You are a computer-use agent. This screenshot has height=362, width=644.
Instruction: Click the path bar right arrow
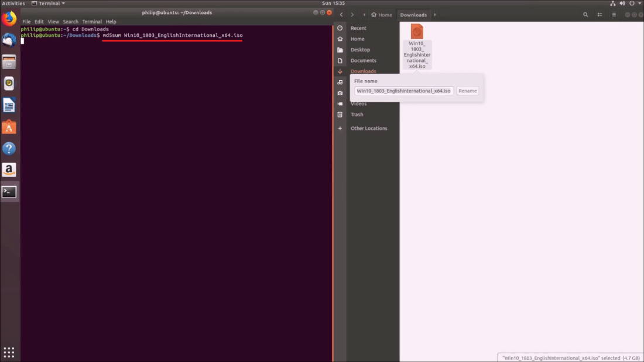tap(435, 15)
